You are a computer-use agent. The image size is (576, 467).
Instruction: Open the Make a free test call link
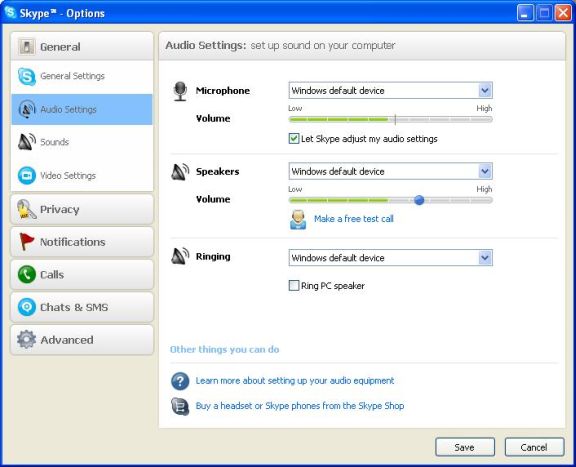pyautogui.click(x=354, y=219)
